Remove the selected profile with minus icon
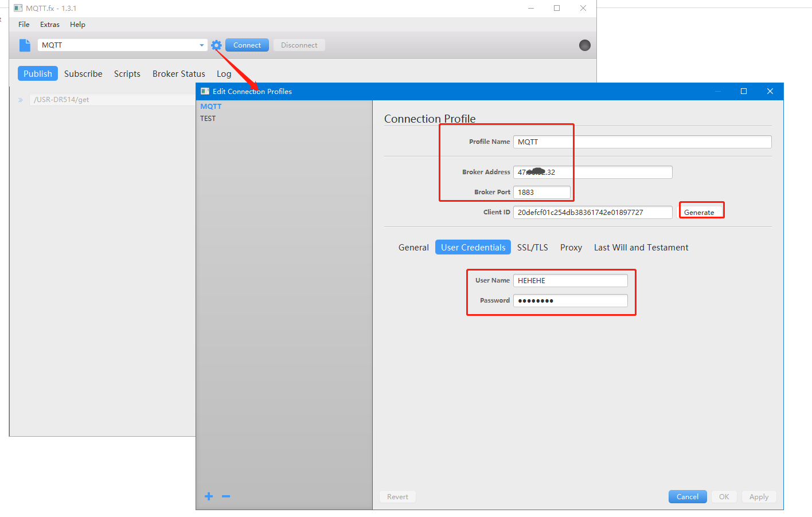Viewport: 812px width, 517px height. point(226,496)
